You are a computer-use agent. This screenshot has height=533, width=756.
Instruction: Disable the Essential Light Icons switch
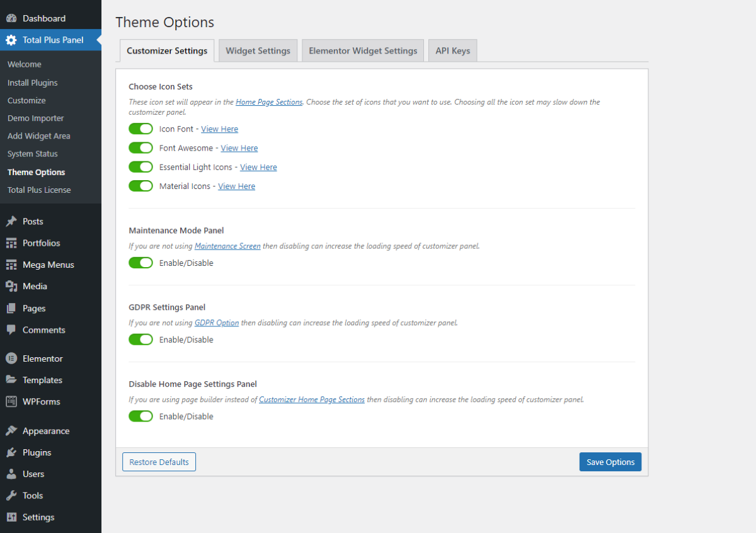(x=141, y=167)
